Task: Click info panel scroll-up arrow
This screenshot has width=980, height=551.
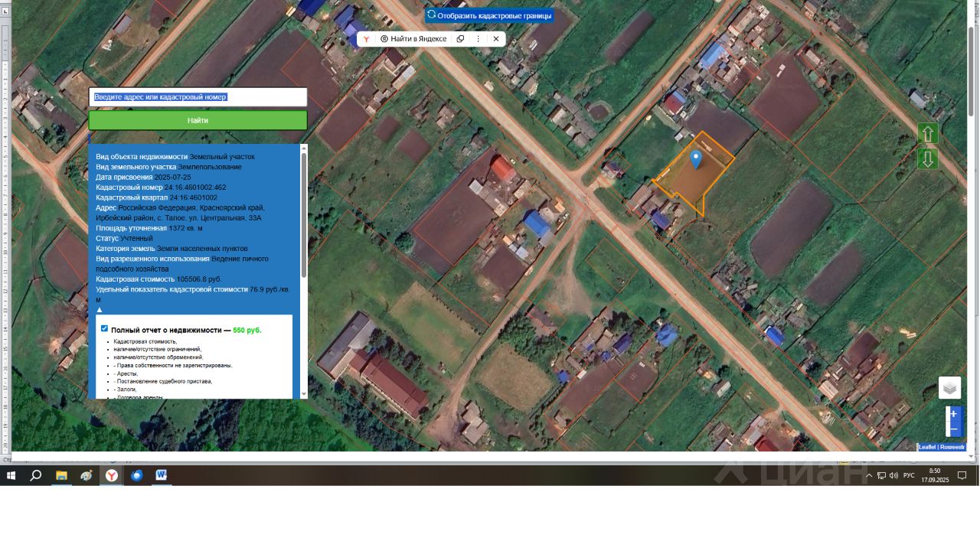Action: [x=304, y=148]
